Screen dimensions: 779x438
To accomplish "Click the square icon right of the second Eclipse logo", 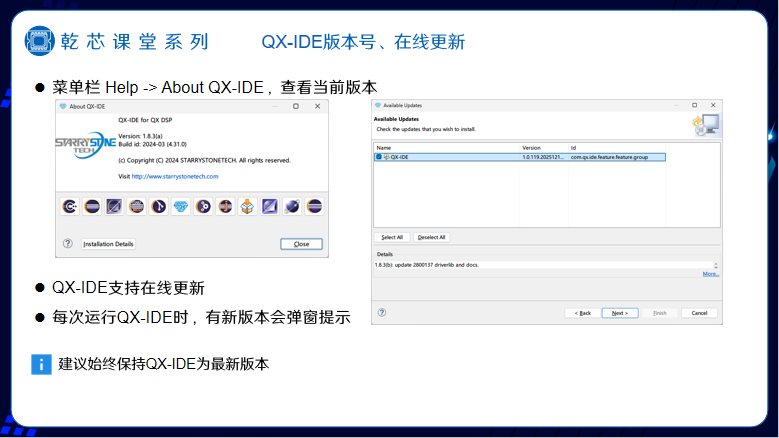I will [x=114, y=206].
